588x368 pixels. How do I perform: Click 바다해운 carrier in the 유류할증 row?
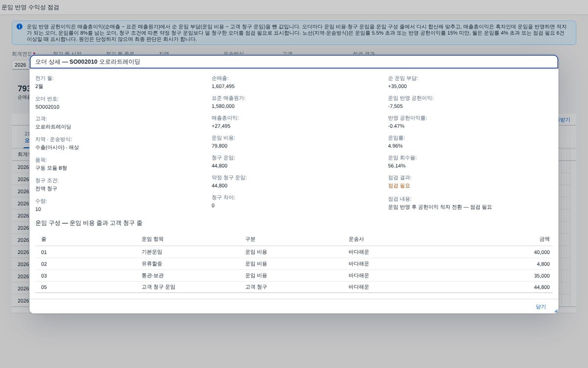[359, 264]
